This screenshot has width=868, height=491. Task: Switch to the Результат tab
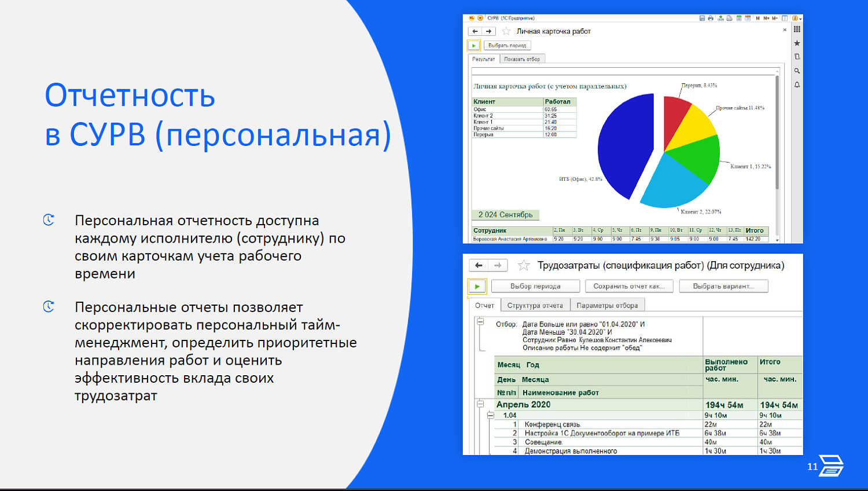pos(483,59)
